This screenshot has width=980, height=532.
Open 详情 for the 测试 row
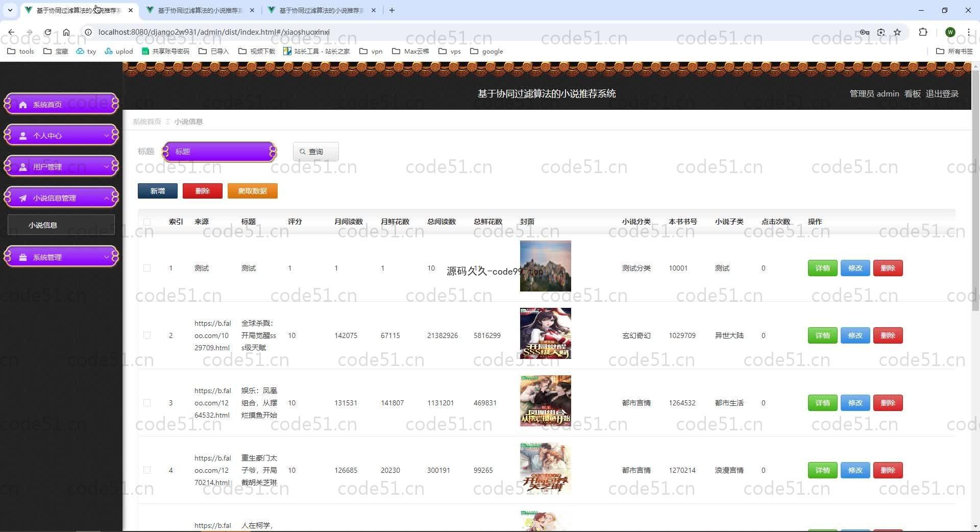(822, 268)
